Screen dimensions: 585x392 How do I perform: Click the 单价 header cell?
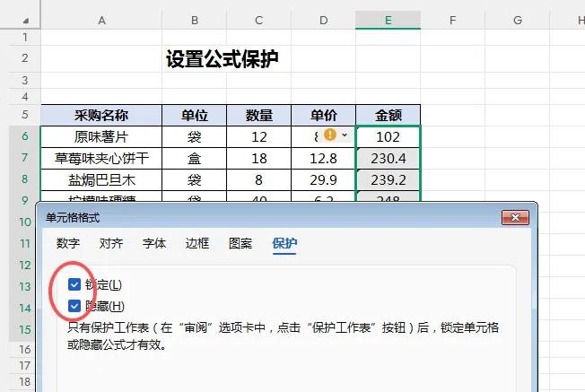[324, 115]
